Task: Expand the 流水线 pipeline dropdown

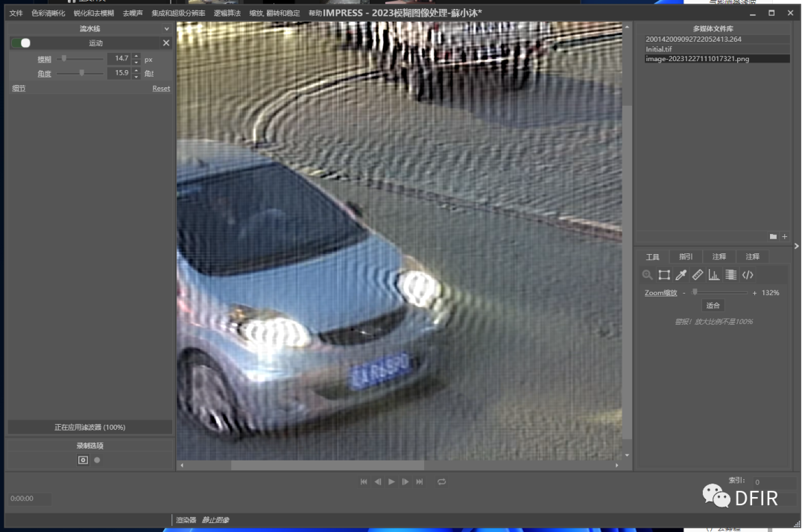Action: pyautogui.click(x=166, y=29)
